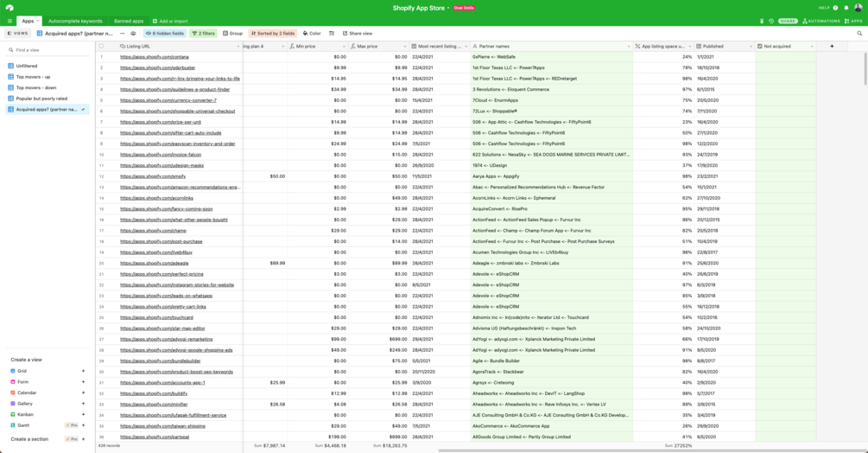Open Min price column dropdown arrow
This screenshot has height=453, width=868.
[x=343, y=47]
